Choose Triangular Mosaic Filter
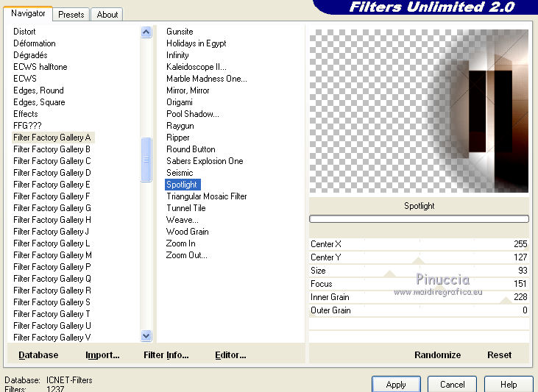 click(206, 196)
